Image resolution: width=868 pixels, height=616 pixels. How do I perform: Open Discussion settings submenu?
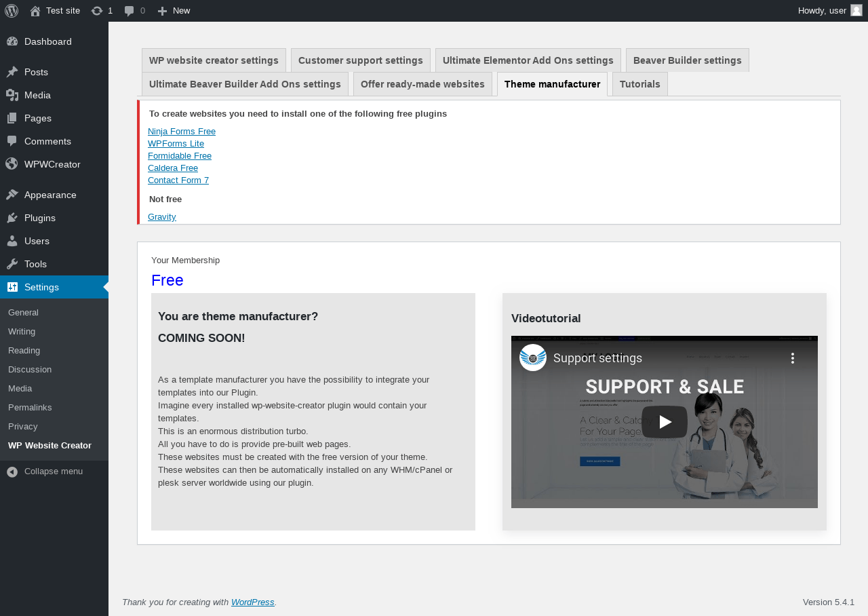click(x=54, y=370)
